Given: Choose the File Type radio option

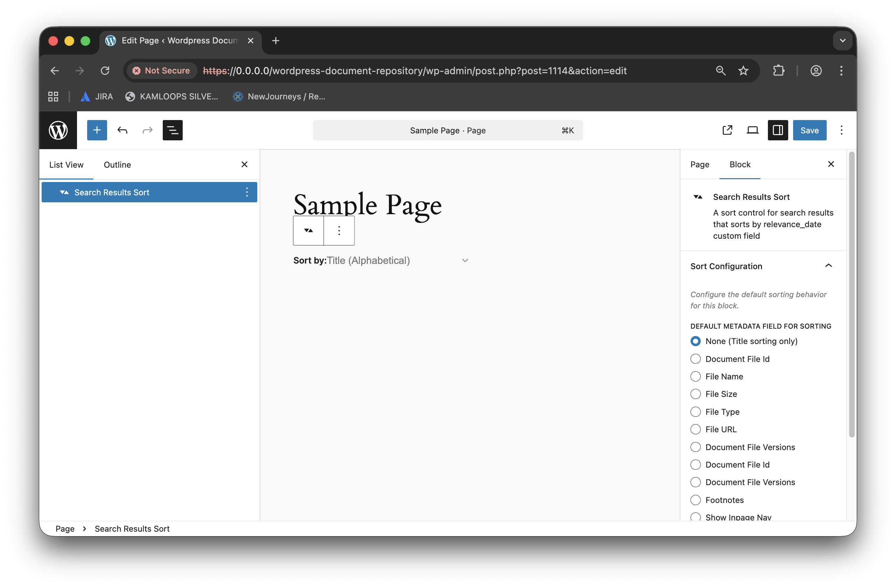Looking at the screenshot, I should [695, 412].
